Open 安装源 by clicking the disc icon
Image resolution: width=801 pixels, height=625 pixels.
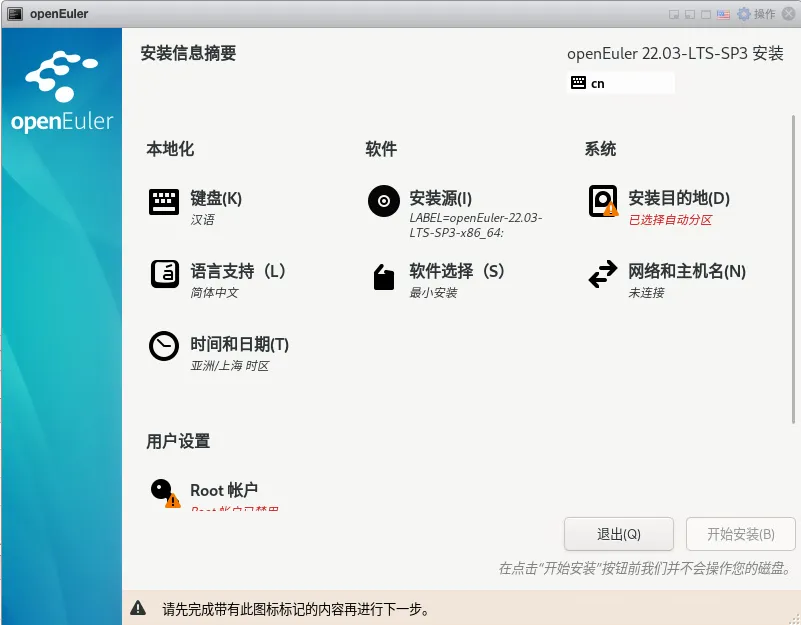383,200
